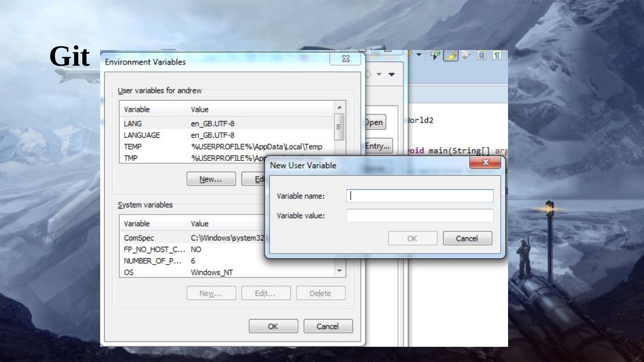Click the Variable column header in user variables

(x=153, y=109)
